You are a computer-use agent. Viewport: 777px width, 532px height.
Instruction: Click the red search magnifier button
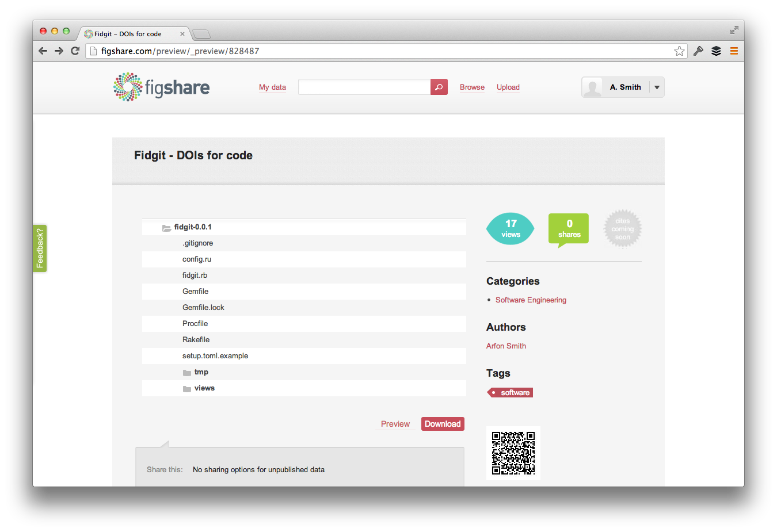pyautogui.click(x=439, y=87)
